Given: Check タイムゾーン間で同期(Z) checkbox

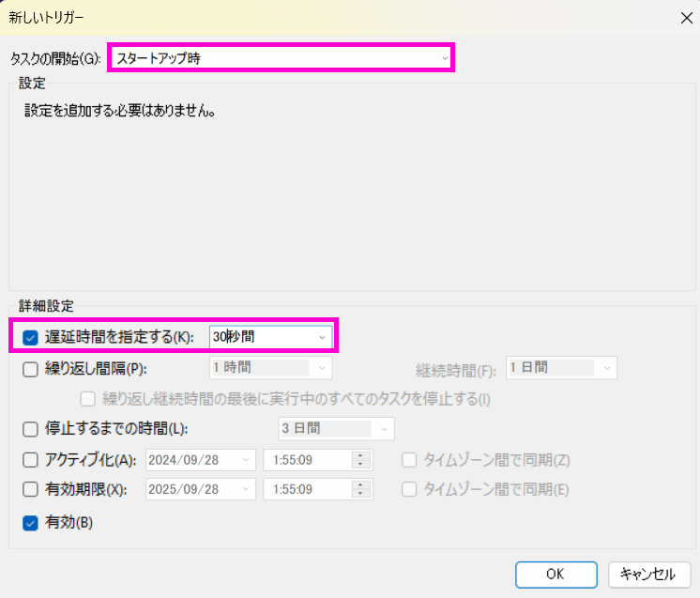Looking at the screenshot, I should tap(409, 460).
